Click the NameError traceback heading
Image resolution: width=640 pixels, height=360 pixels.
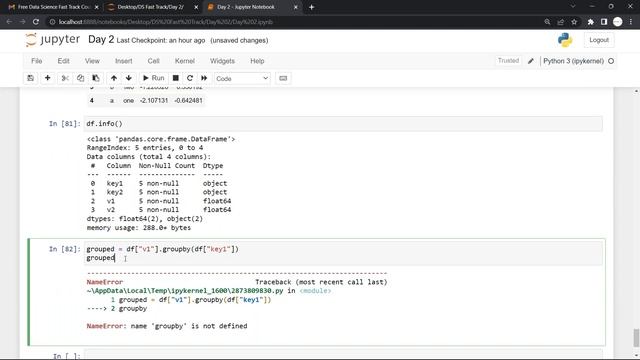pos(104,282)
